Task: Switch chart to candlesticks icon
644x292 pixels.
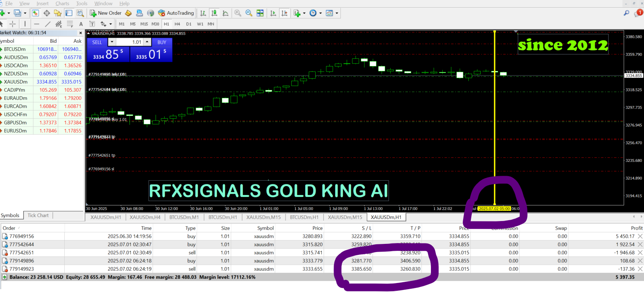Action: [x=214, y=13]
